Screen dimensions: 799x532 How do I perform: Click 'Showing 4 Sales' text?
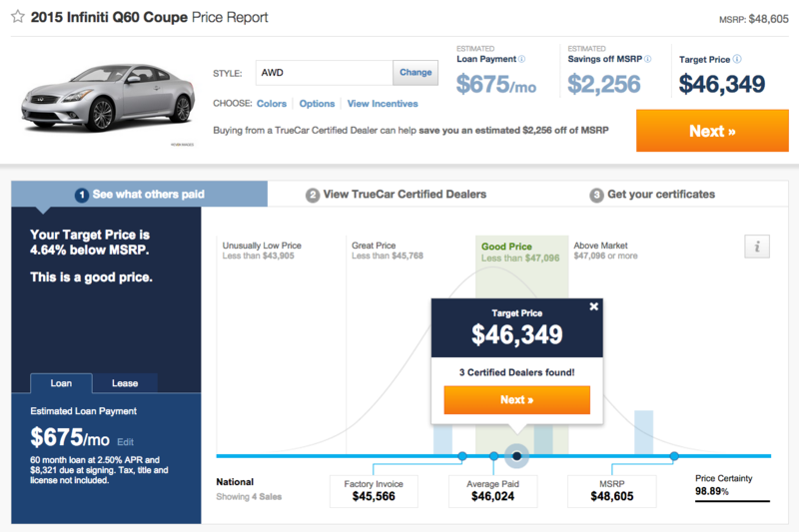tap(249, 496)
